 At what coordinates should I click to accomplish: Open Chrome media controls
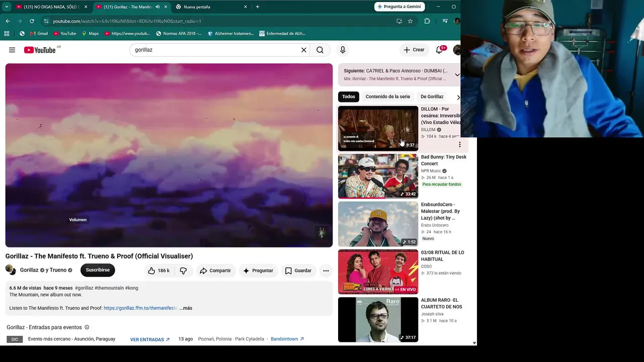(445, 21)
